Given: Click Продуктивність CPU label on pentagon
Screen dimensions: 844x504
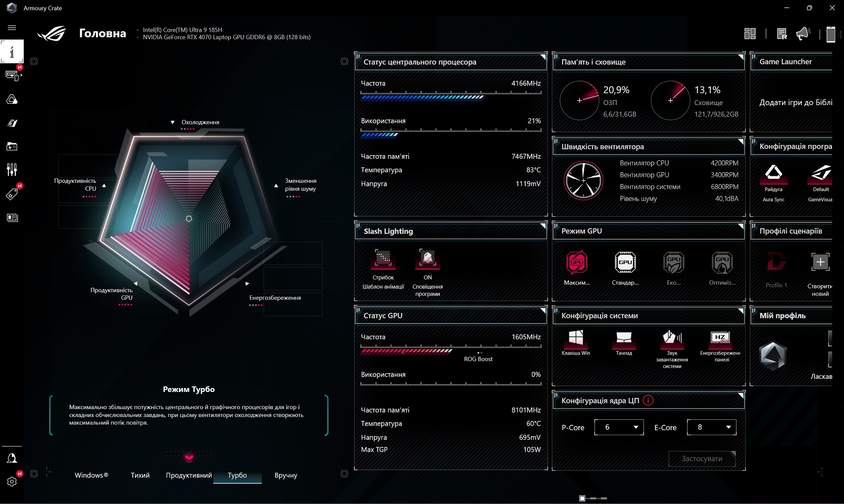Looking at the screenshot, I should [75, 185].
